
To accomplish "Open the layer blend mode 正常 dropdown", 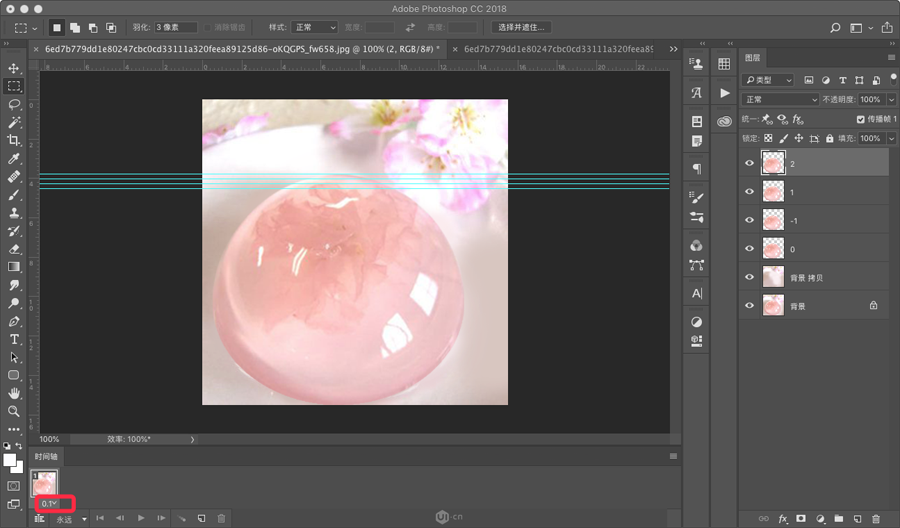I will pyautogui.click(x=781, y=100).
